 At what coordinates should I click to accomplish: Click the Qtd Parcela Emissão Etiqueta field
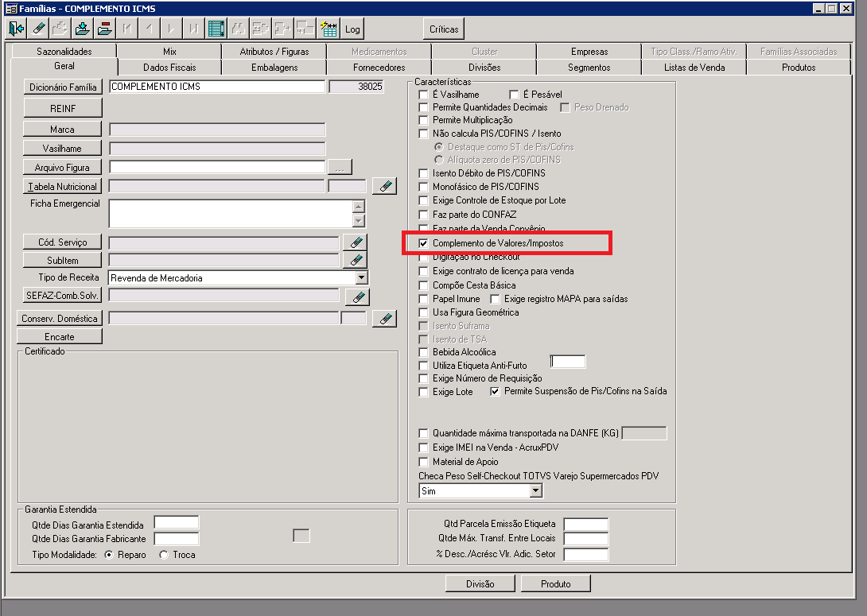(x=586, y=525)
